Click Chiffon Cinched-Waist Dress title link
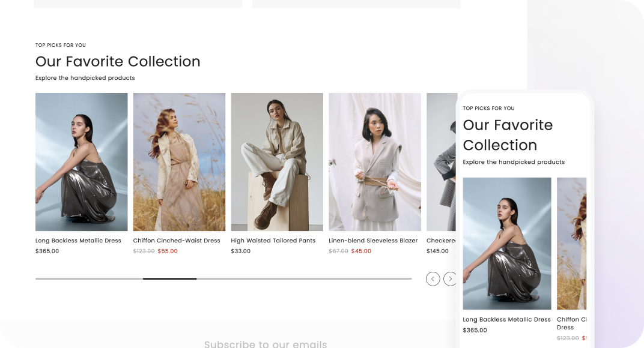The width and height of the screenshot is (644, 348). 177,241
